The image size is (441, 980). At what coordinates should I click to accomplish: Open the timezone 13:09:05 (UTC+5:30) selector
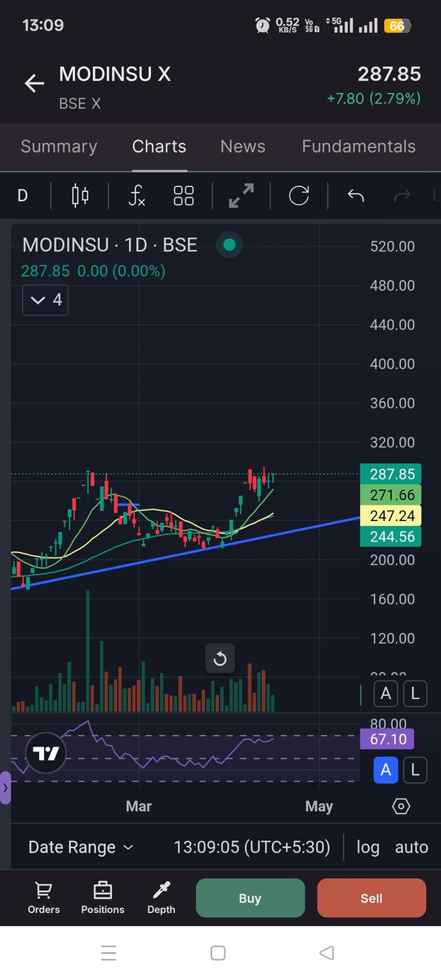[x=252, y=847]
